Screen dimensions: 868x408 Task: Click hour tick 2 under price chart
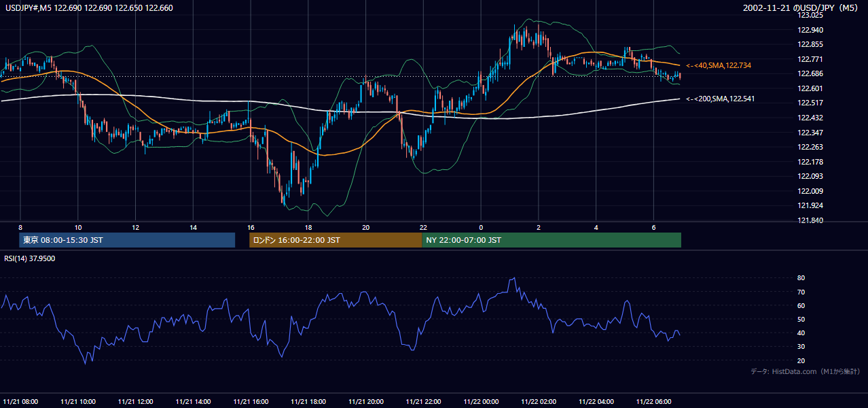539,227
